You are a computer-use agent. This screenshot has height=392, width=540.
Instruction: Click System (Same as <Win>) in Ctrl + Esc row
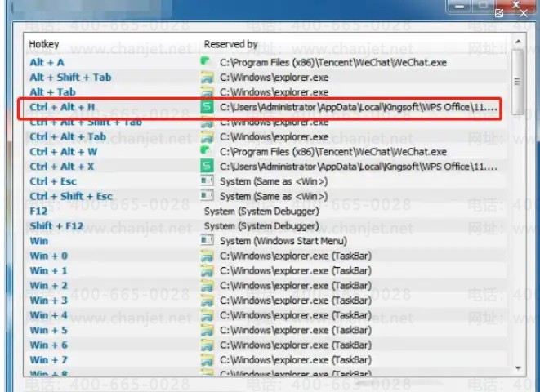tap(274, 181)
